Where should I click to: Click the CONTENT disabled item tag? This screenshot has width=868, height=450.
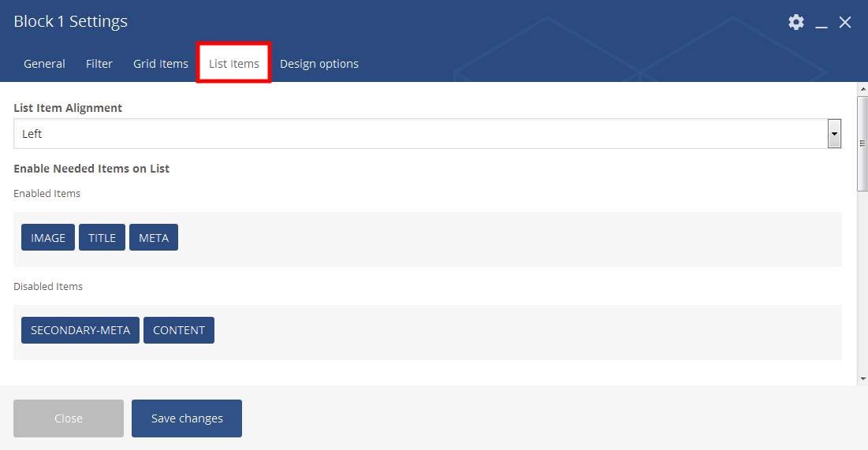coord(179,330)
